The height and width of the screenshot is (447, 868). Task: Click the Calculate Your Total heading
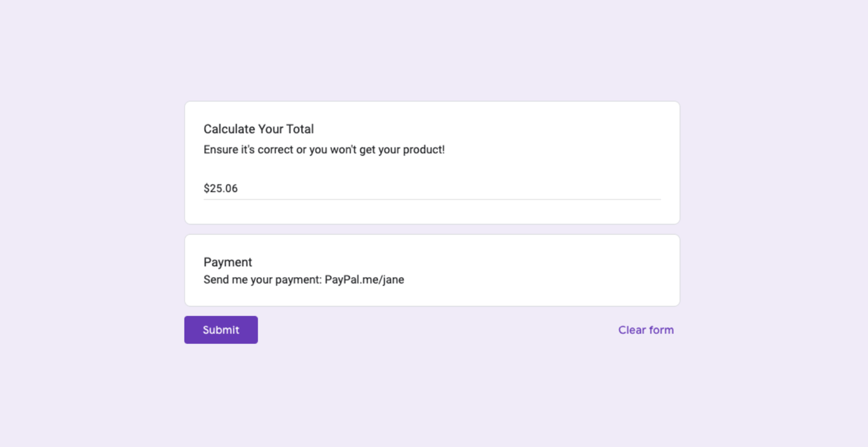[259, 129]
